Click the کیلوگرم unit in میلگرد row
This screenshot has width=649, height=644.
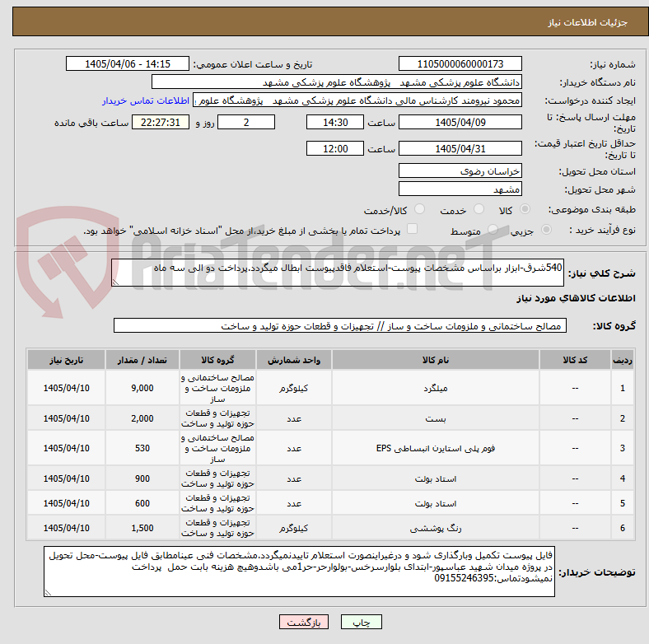click(x=294, y=388)
